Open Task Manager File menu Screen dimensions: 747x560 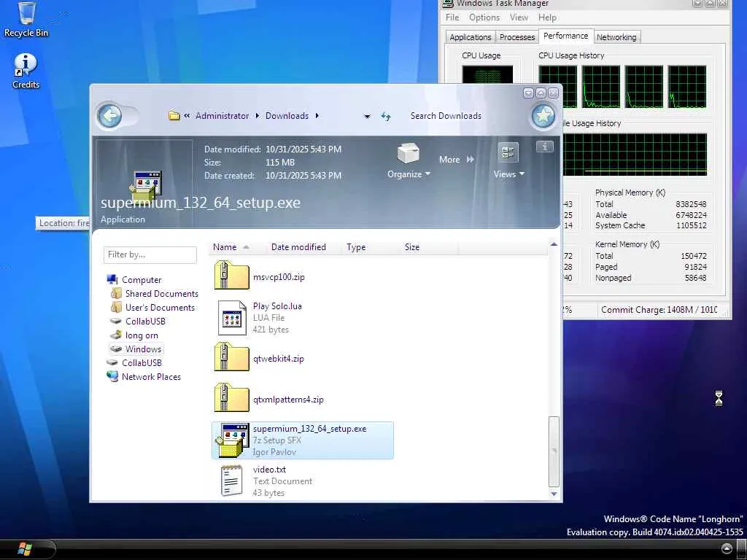click(x=452, y=17)
